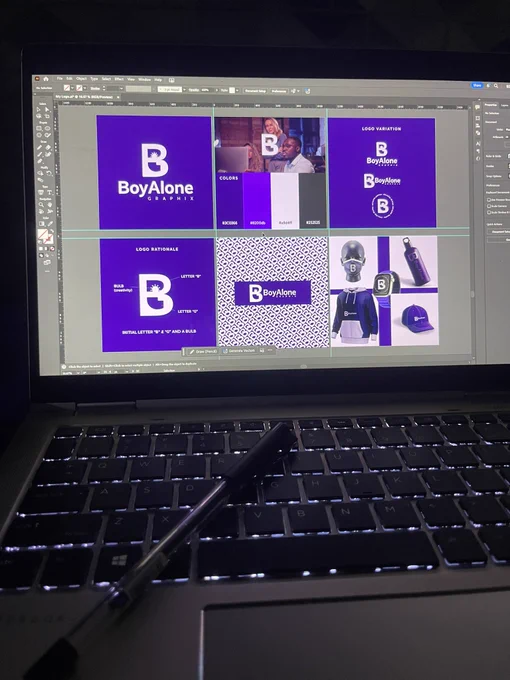Screen dimensions: 510x680
Task: Open the brush definition dropdown
Action: tap(184, 89)
